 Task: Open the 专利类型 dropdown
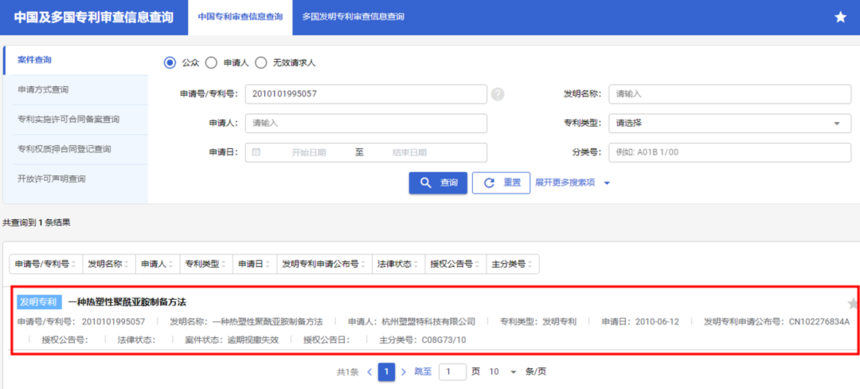pos(729,123)
